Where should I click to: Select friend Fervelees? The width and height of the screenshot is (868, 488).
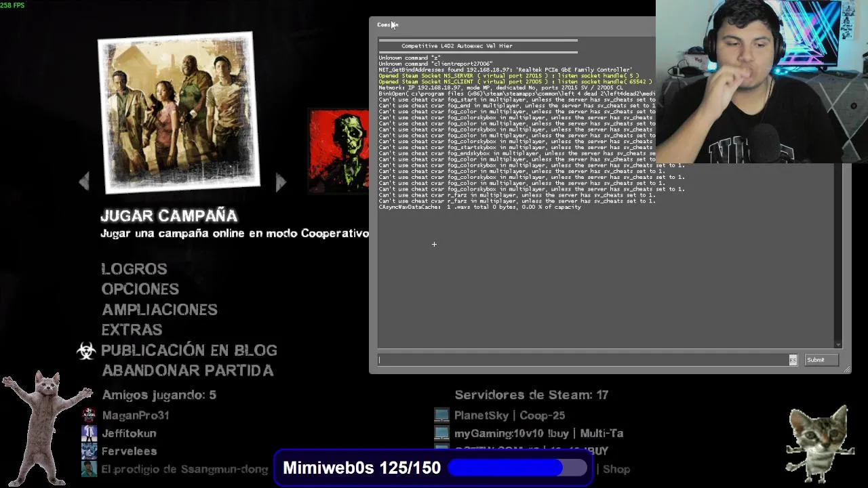tap(129, 451)
